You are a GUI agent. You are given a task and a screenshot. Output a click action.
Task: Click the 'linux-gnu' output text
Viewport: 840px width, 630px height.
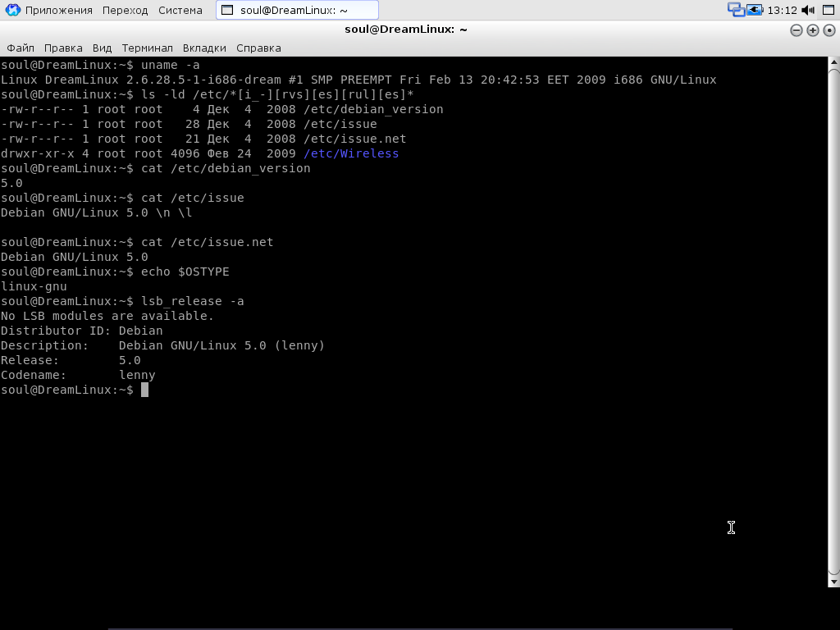click(x=34, y=286)
